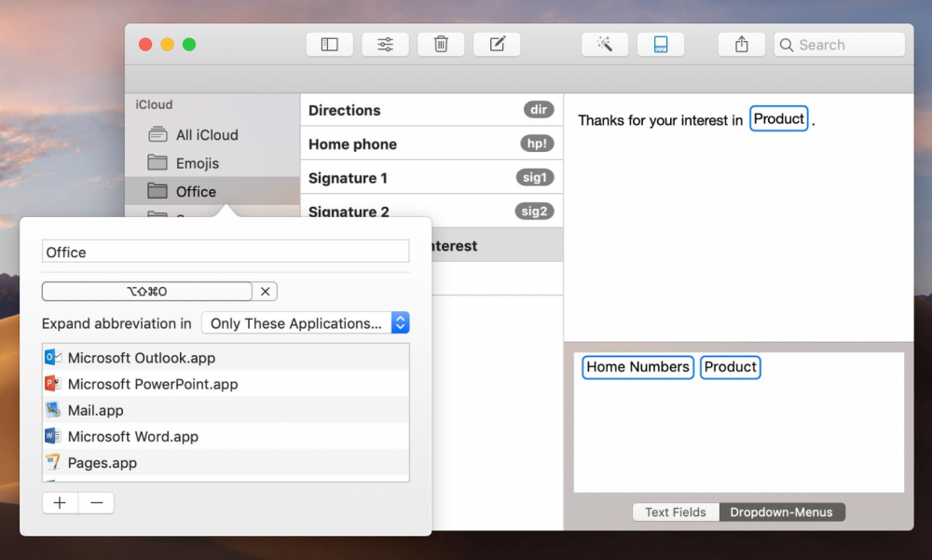Open the Only These Applications dropdown
932x560 pixels.
[306, 322]
